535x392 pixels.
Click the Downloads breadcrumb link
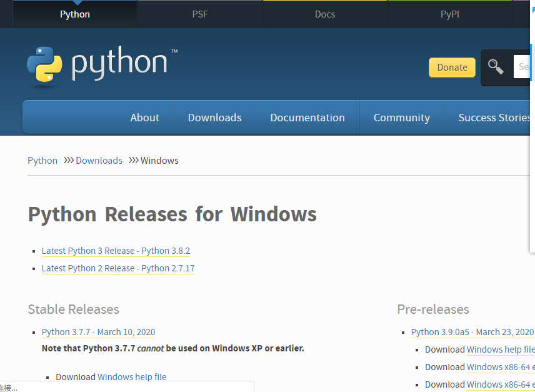point(99,160)
